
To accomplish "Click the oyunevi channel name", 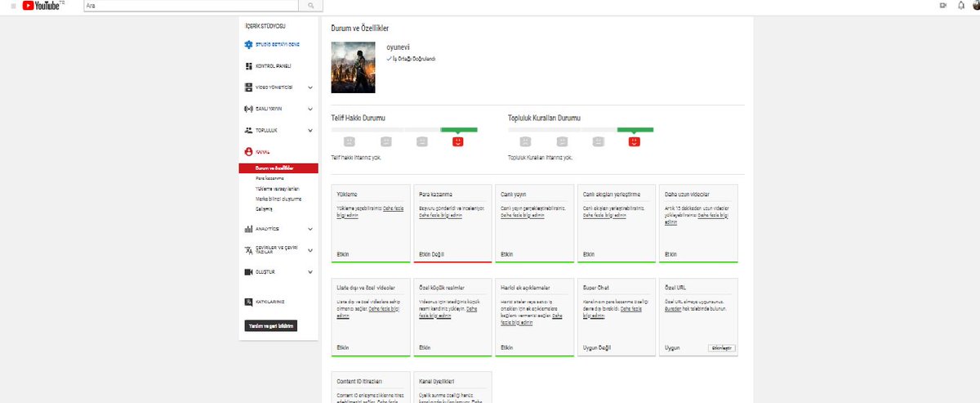I will point(397,47).
